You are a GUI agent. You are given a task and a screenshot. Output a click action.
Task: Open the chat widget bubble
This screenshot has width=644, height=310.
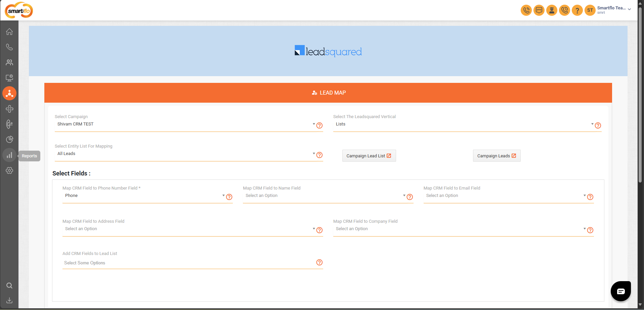621,291
